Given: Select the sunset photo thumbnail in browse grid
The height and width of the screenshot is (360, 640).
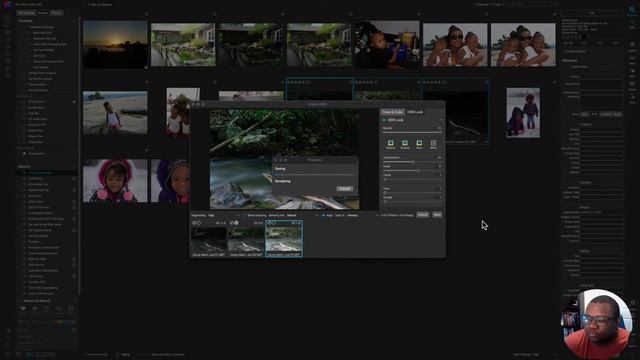Looking at the screenshot, I should tap(115, 44).
